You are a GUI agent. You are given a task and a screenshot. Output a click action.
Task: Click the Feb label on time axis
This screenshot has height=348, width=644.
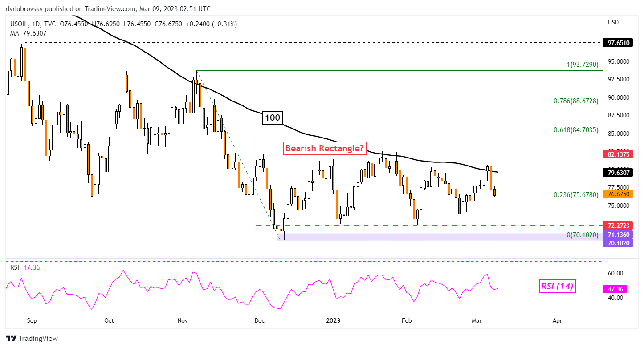(x=406, y=320)
